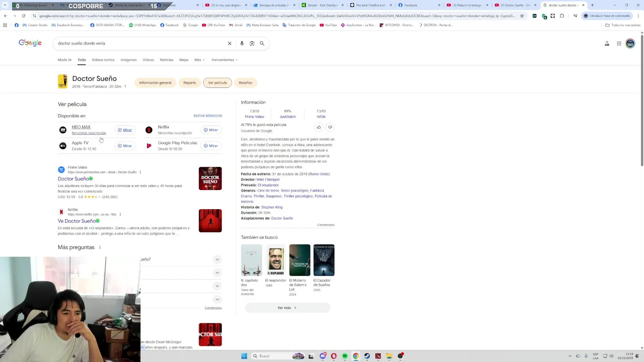644x362 pixels.
Task: Open the Google apps grid
Action: 619,43
